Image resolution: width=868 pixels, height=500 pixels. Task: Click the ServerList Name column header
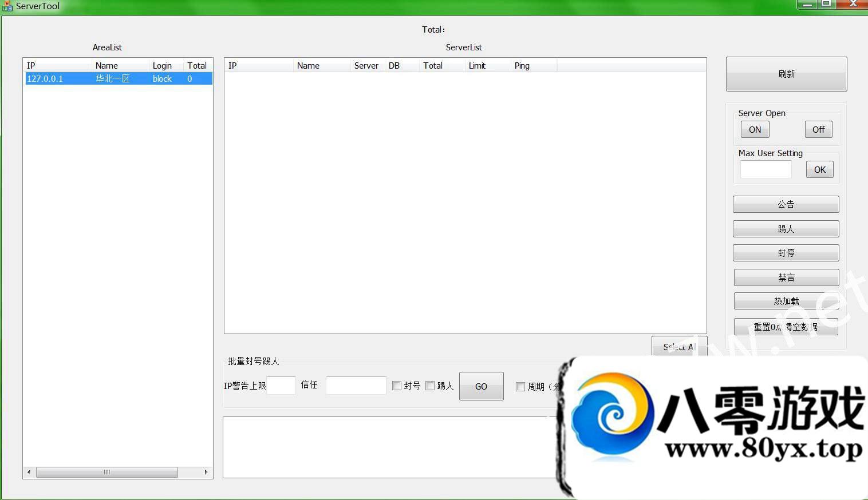322,65
